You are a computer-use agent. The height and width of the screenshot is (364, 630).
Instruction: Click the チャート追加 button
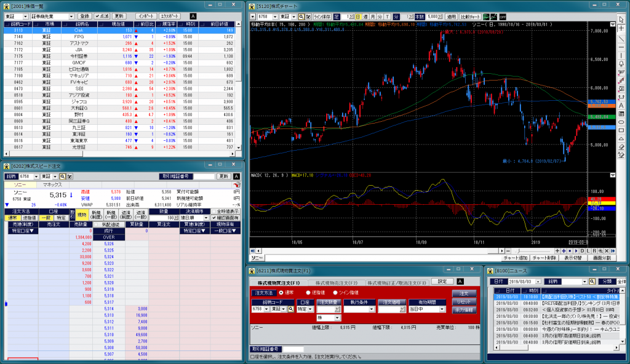[516, 258]
